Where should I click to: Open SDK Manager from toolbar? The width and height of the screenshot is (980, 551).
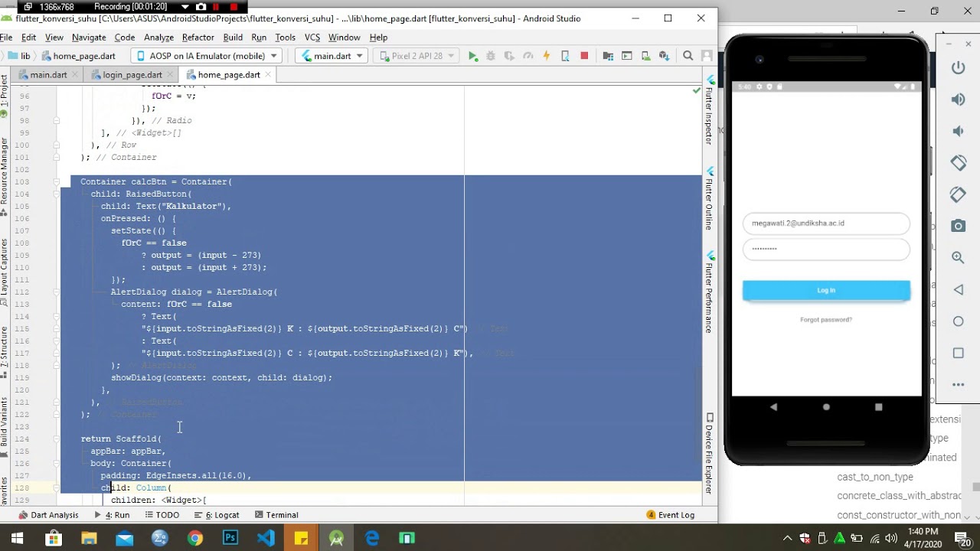pyautogui.click(x=664, y=56)
